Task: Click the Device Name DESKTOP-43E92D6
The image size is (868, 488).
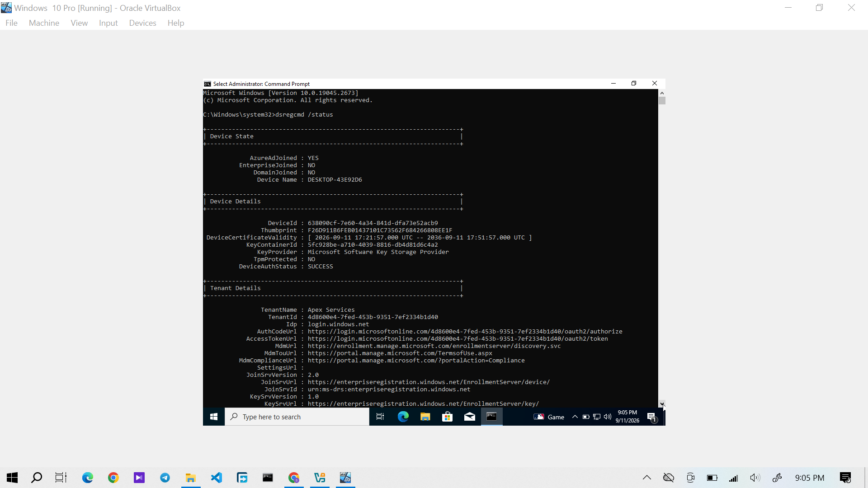Action: click(x=335, y=179)
